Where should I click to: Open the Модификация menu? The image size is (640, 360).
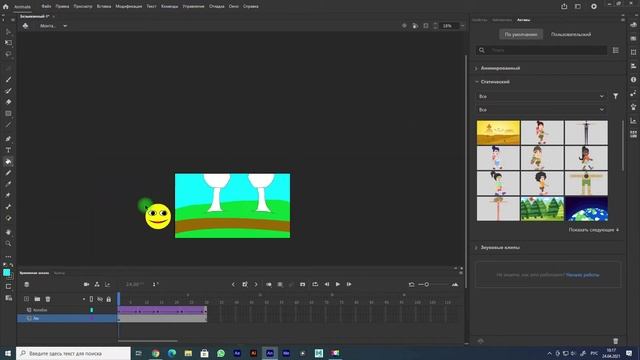coord(129,7)
